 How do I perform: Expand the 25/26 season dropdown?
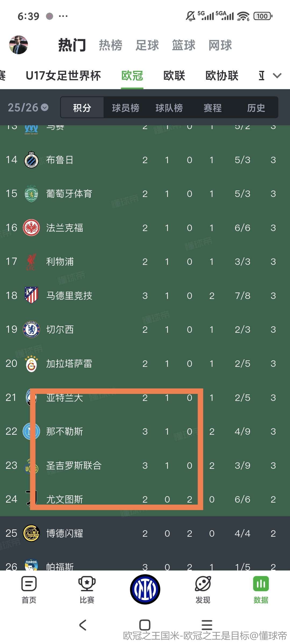point(28,108)
